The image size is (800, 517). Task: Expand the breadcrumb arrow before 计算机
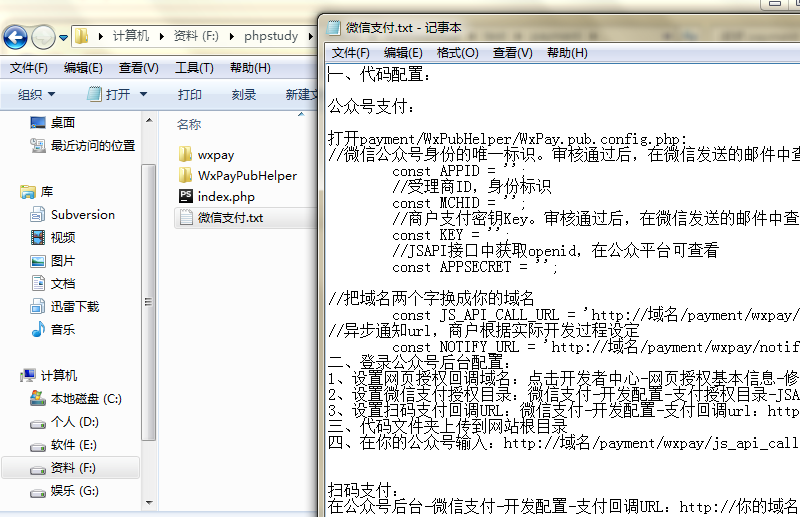[101, 36]
